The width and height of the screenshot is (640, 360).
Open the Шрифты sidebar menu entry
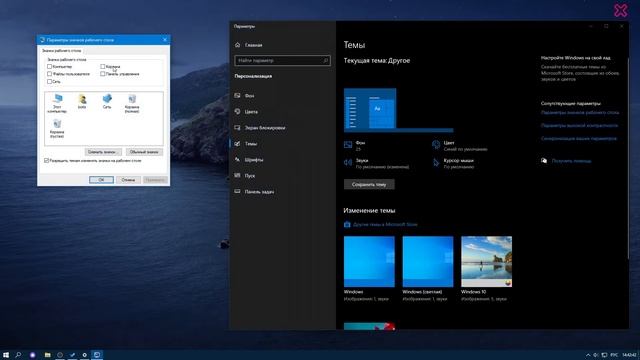coord(254,160)
